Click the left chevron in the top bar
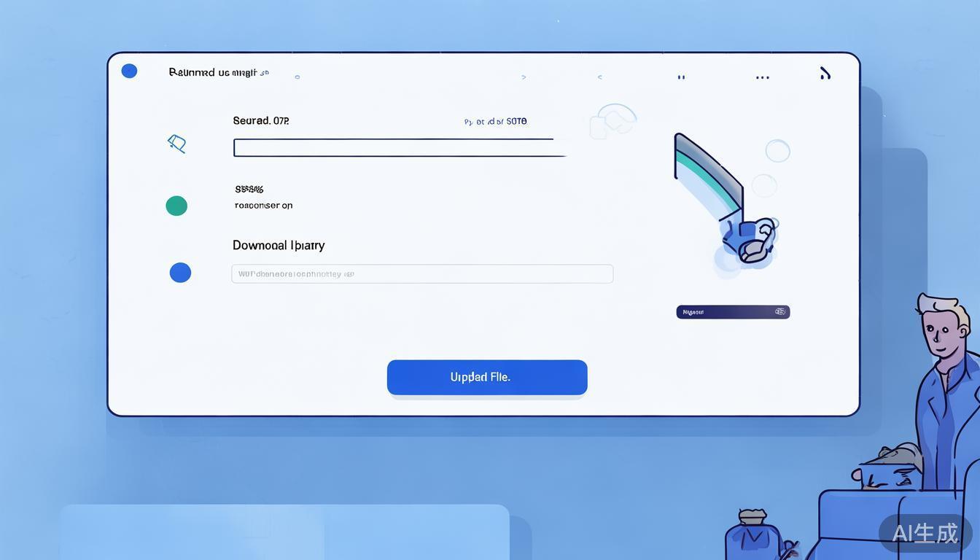The width and height of the screenshot is (980, 560). [x=599, y=77]
